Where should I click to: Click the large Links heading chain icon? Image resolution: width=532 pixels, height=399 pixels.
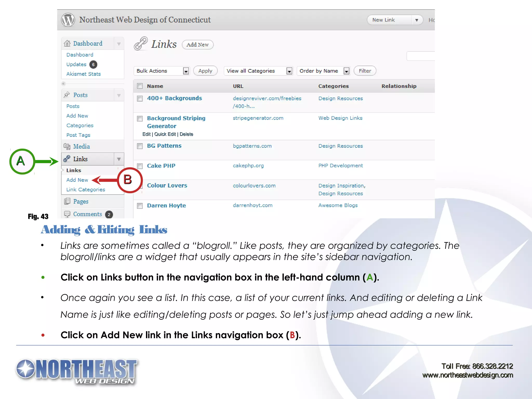[x=141, y=43]
